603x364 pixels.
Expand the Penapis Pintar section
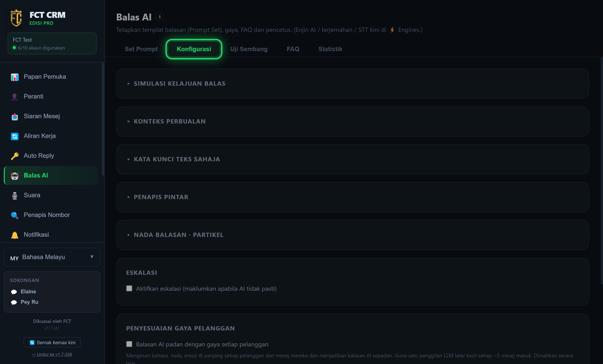[x=352, y=197]
